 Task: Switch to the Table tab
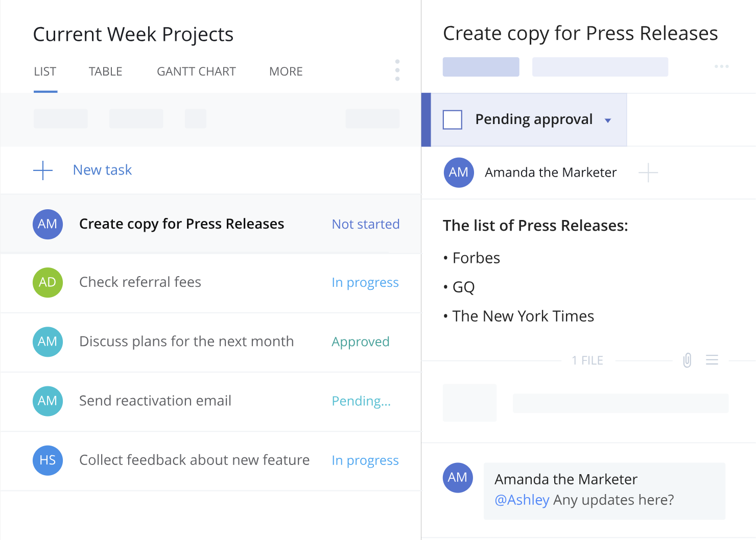105,71
